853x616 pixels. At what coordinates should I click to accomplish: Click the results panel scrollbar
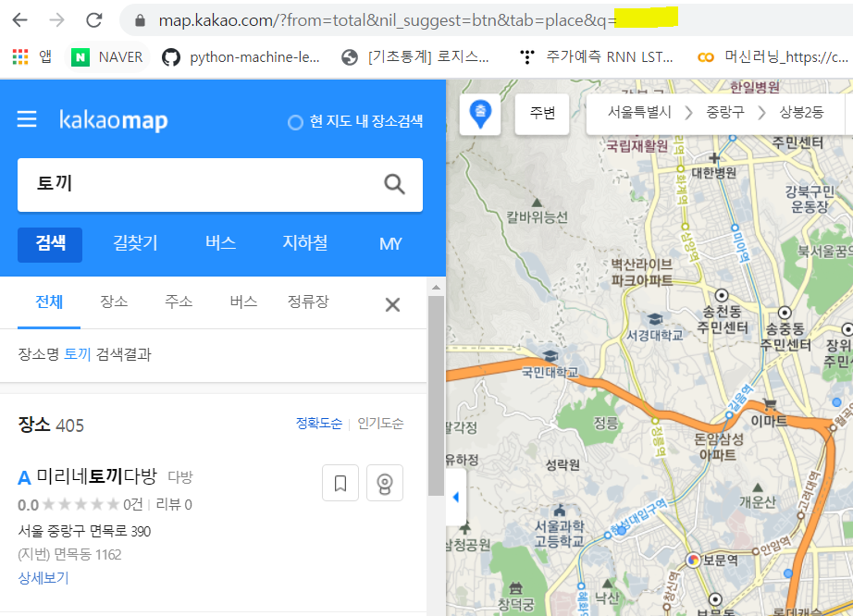(x=436, y=396)
